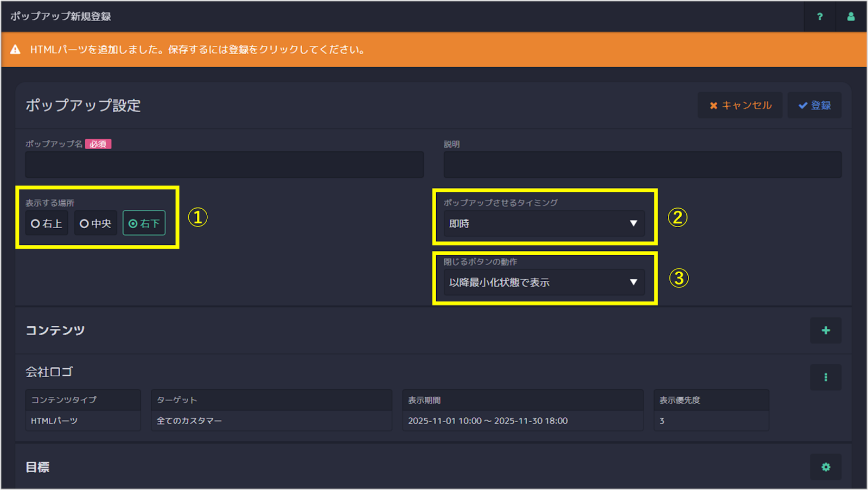Select the 右上 display position
This screenshot has height=490, width=868.
[46, 222]
